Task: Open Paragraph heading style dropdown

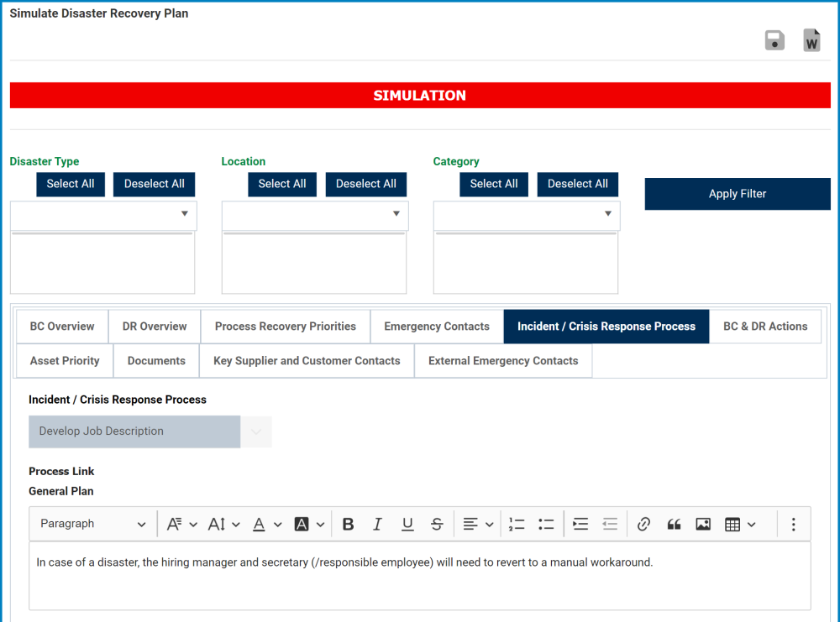Action: click(92, 524)
